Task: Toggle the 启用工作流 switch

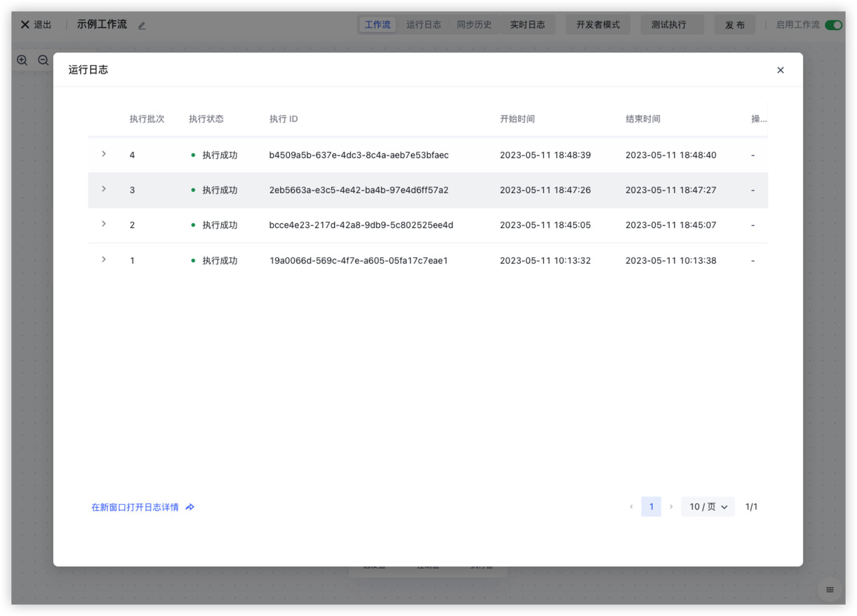Action: click(x=833, y=25)
